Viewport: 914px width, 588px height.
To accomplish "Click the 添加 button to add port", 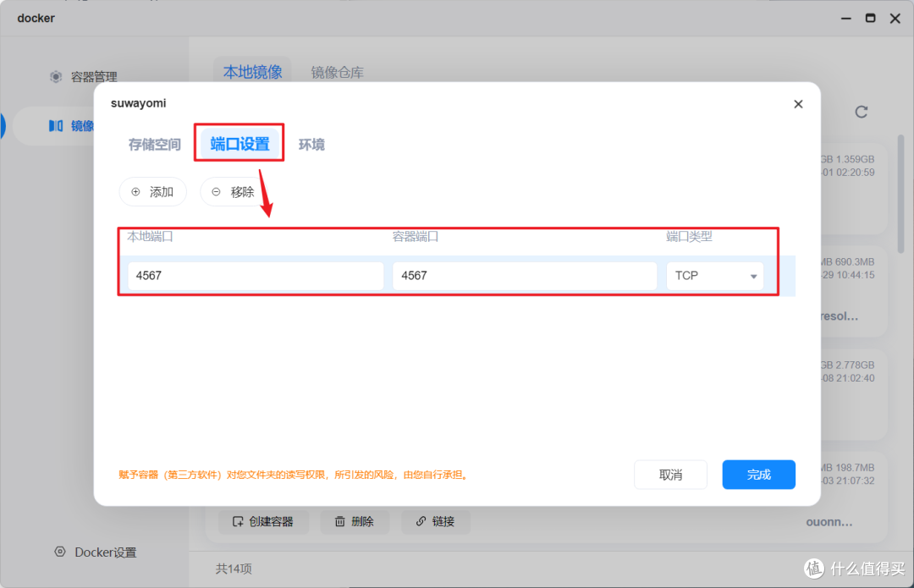I will pos(152,192).
